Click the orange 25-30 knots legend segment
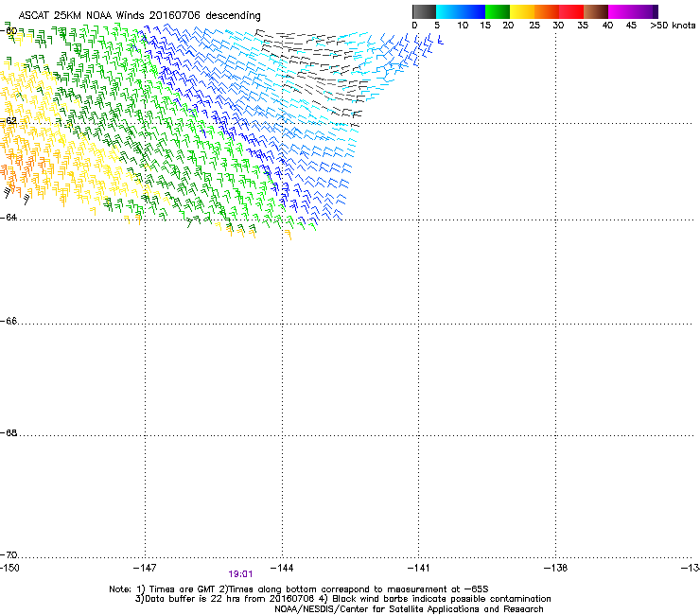Screen dimensions: 700x615 coord(547,11)
